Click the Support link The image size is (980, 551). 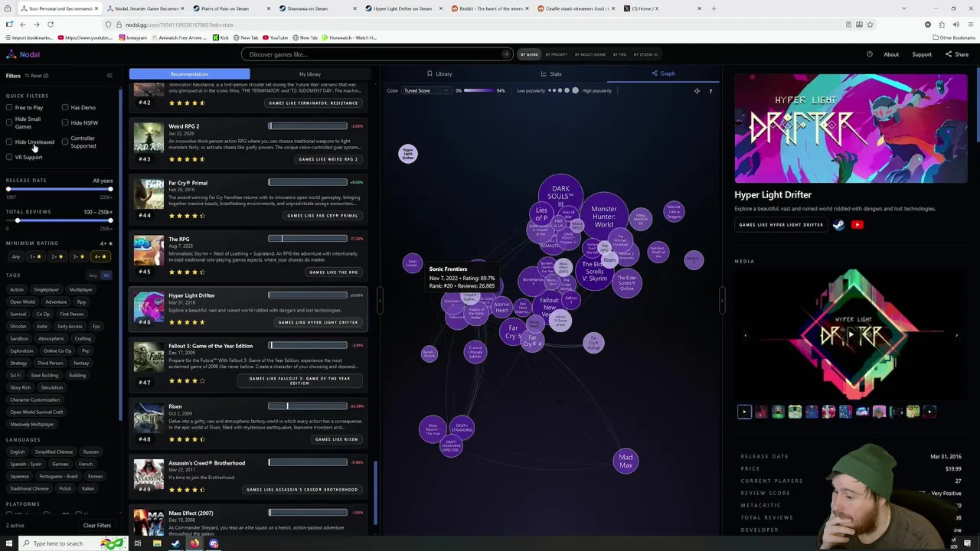click(922, 54)
